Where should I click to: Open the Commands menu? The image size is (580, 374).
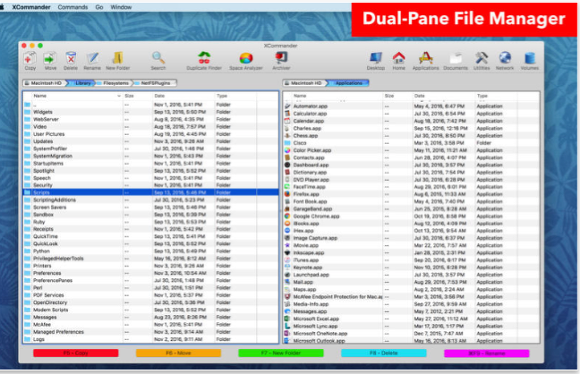point(72,7)
